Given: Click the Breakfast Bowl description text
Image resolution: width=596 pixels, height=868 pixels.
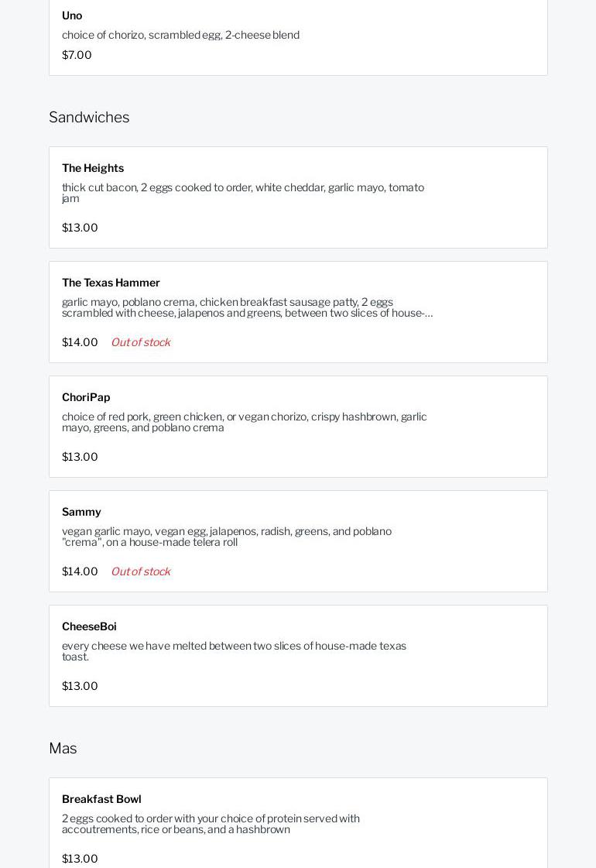Looking at the screenshot, I should (211, 824).
